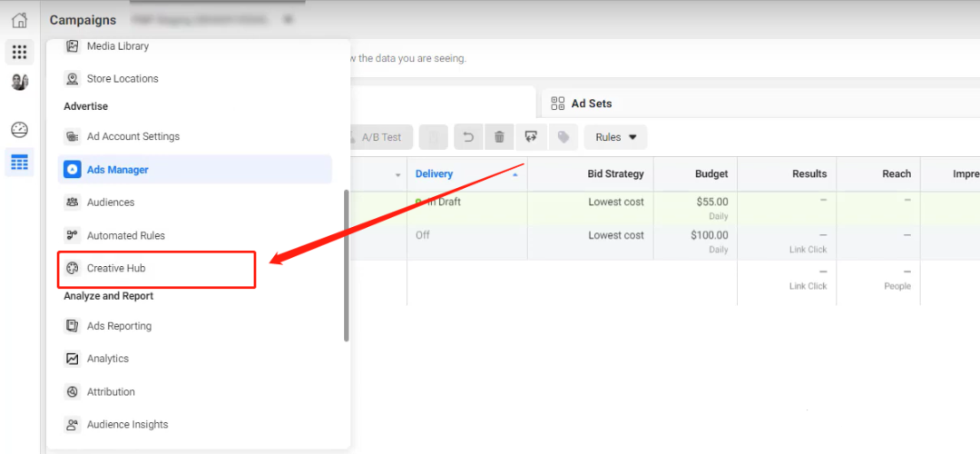The width and height of the screenshot is (980, 454).
Task: Click the Analytics chart icon
Action: click(73, 359)
